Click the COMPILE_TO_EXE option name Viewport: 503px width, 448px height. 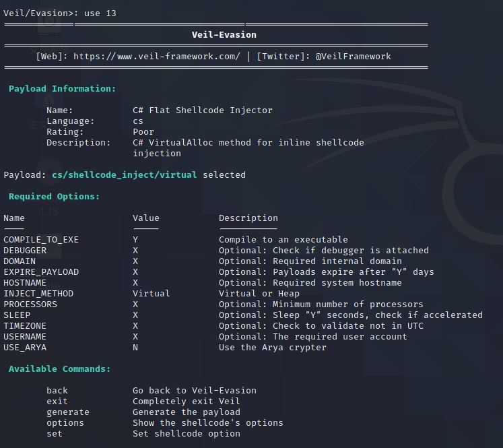click(41, 240)
